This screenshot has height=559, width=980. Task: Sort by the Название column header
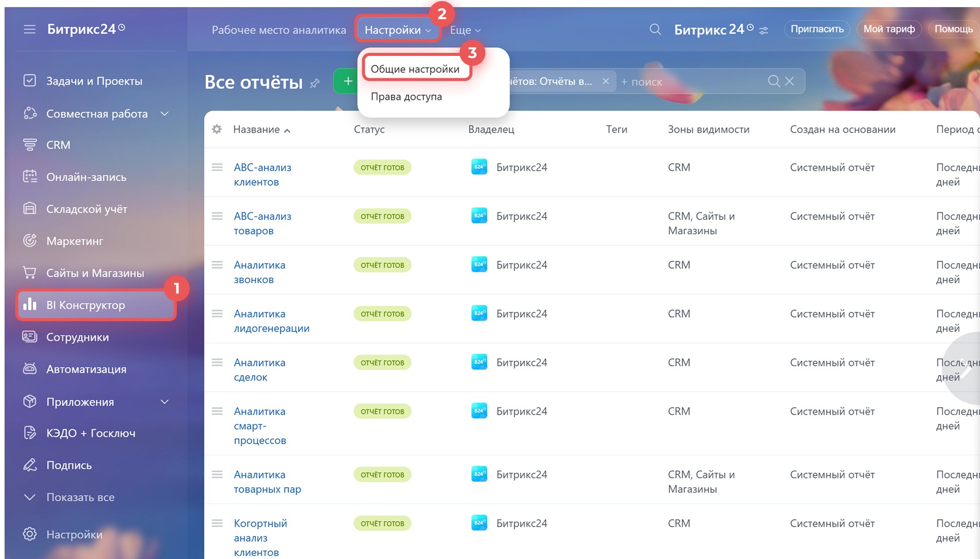point(262,130)
